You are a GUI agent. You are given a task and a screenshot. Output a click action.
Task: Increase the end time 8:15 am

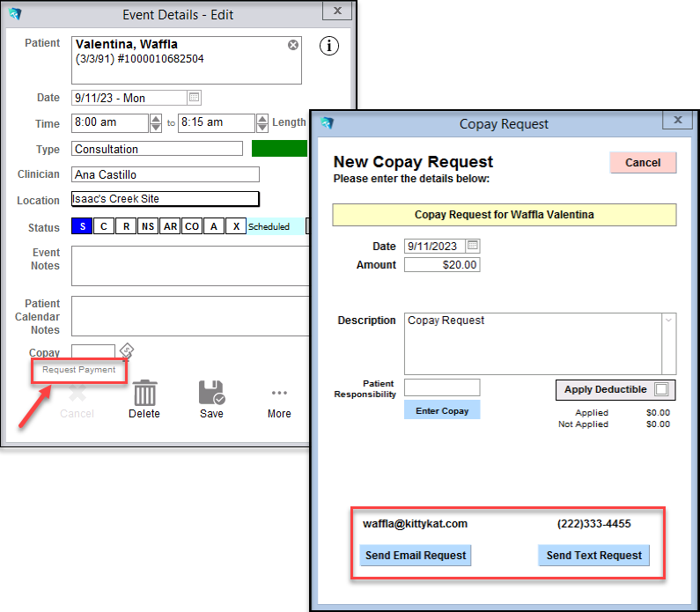[x=262, y=119]
